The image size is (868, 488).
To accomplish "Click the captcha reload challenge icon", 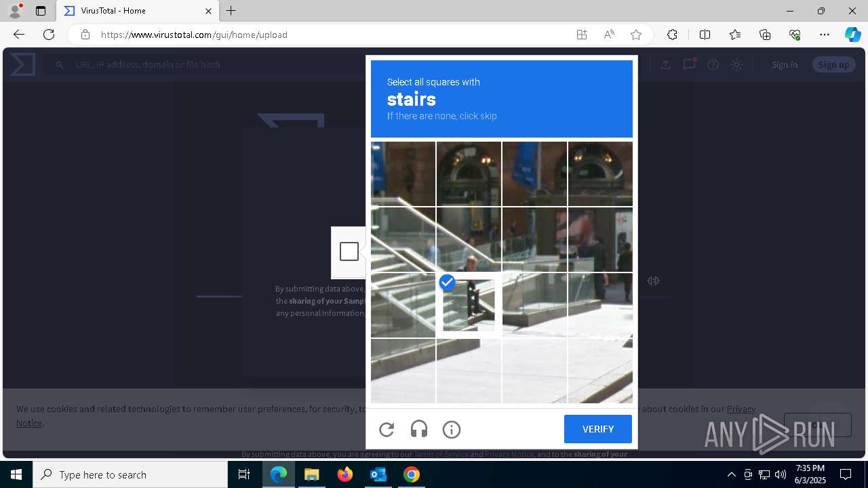I will [387, 429].
